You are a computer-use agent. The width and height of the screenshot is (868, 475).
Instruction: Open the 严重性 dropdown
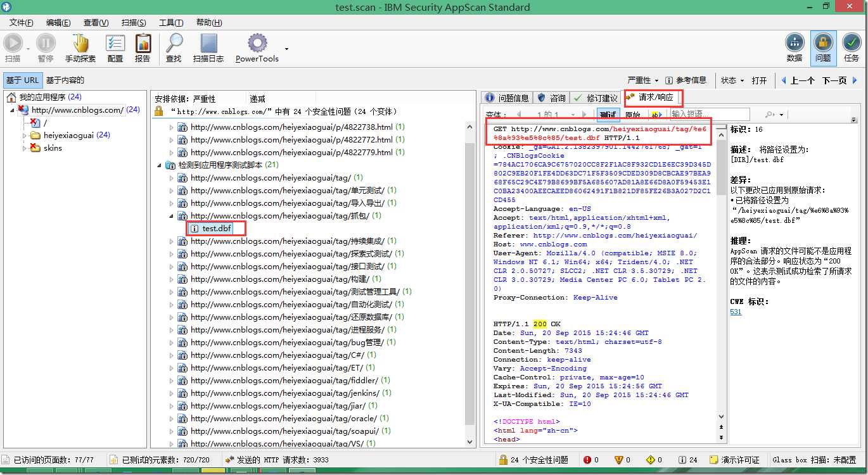(642, 80)
